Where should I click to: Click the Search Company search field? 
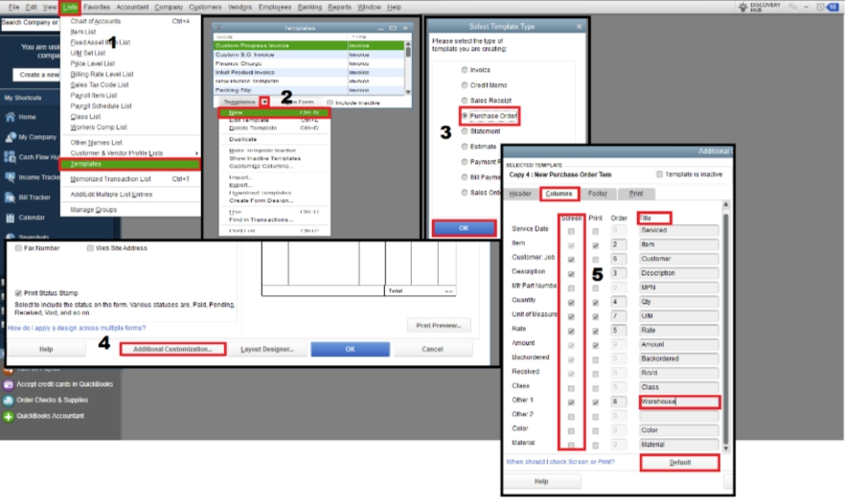point(30,23)
